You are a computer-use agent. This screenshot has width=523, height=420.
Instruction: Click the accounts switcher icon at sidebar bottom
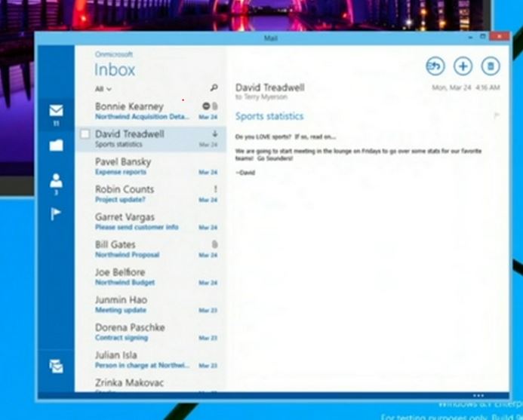coord(56,366)
